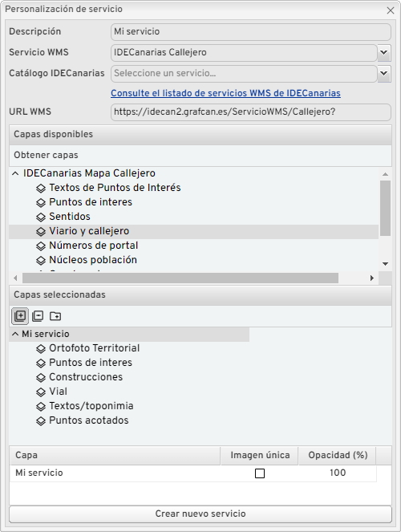Viewport: 401px width, 532px height.
Task: Open the Servicio WMS dropdown arrow
Action: tap(384, 53)
